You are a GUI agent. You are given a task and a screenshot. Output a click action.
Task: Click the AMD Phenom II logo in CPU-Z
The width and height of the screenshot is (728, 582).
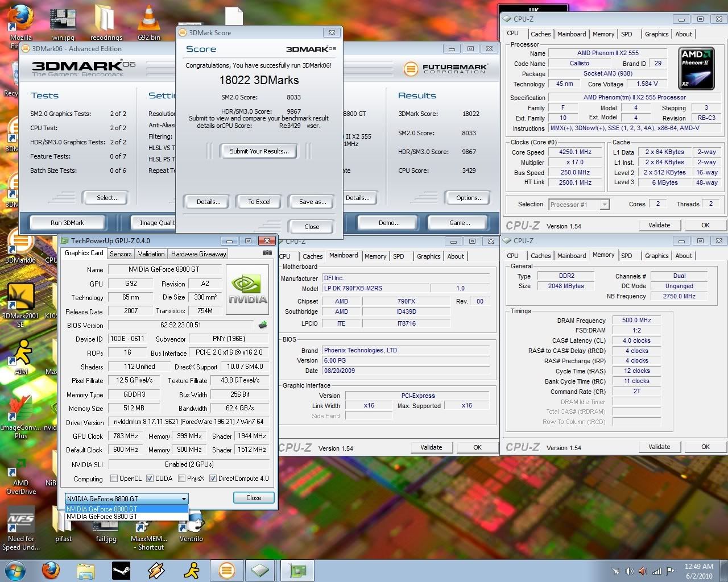coord(697,68)
